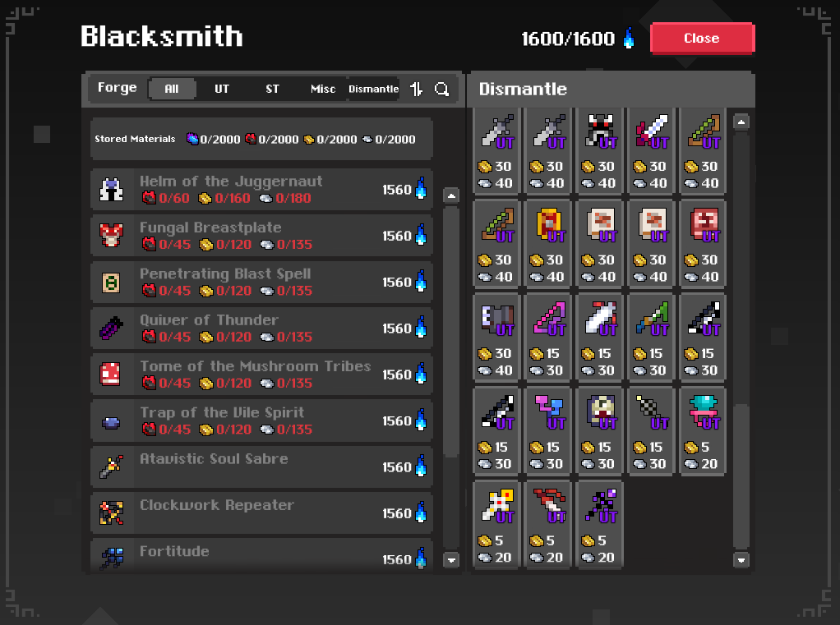This screenshot has width=840, height=625.
Task: Select the All filter tab
Action: click(x=172, y=89)
